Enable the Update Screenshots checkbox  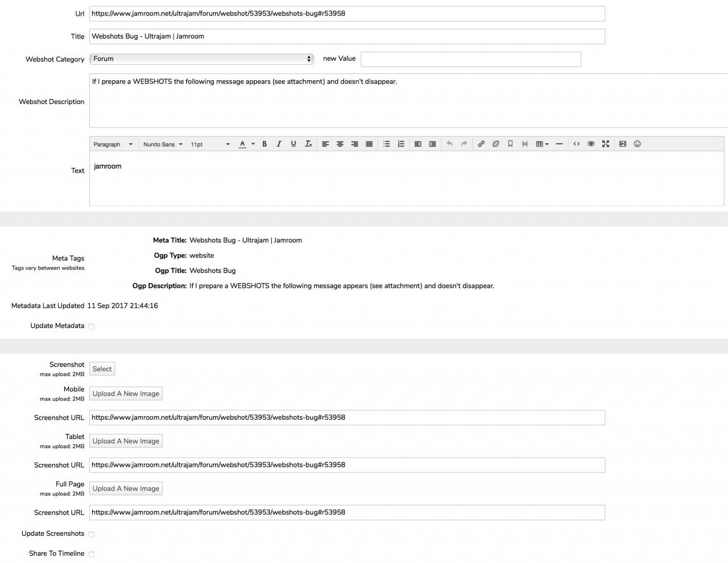tap(92, 534)
